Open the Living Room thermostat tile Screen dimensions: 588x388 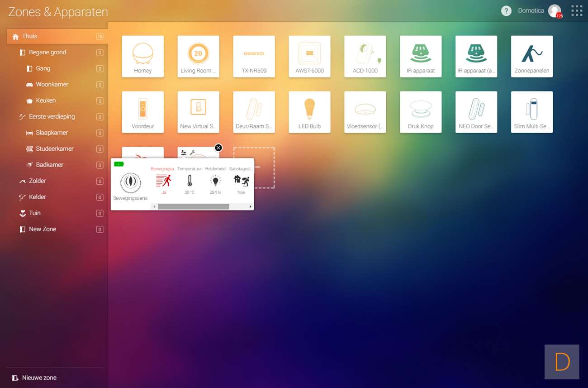[x=198, y=57]
